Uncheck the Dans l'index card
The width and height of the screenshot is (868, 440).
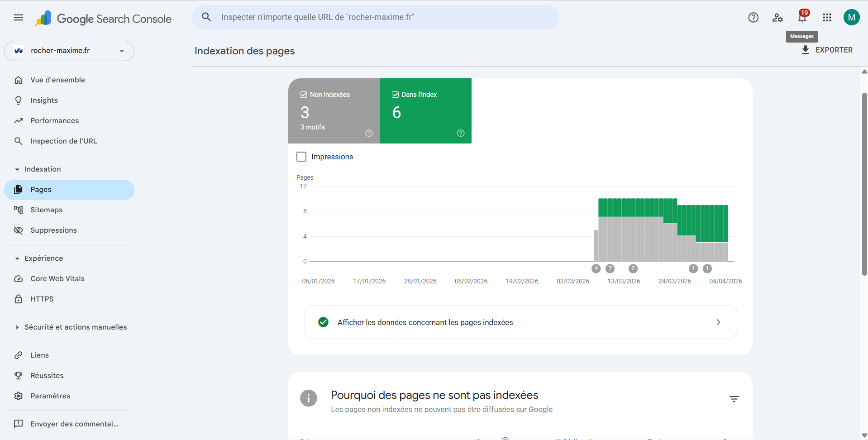(x=395, y=94)
